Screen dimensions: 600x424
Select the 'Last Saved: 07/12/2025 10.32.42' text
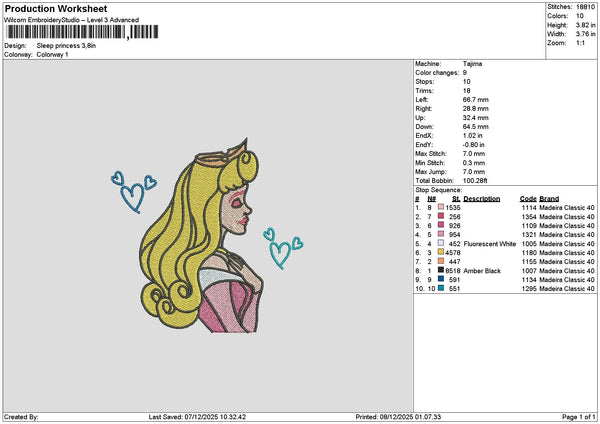[x=197, y=417]
